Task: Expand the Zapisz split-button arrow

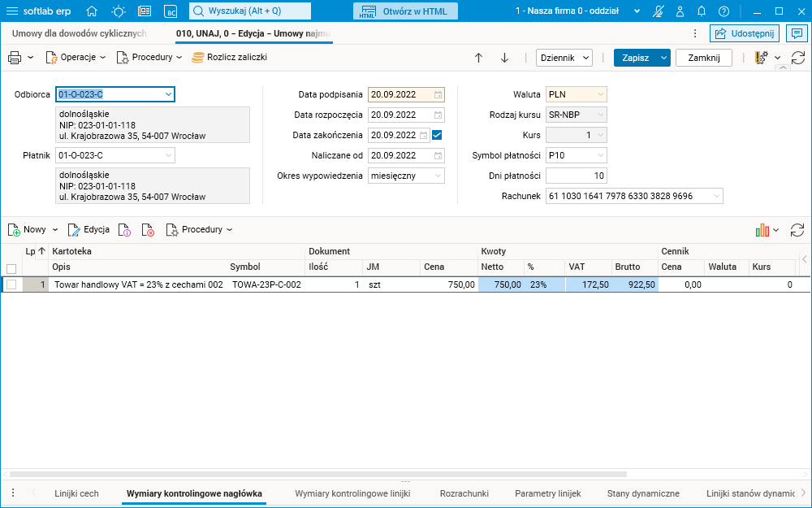Action: [x=663, y=58]
